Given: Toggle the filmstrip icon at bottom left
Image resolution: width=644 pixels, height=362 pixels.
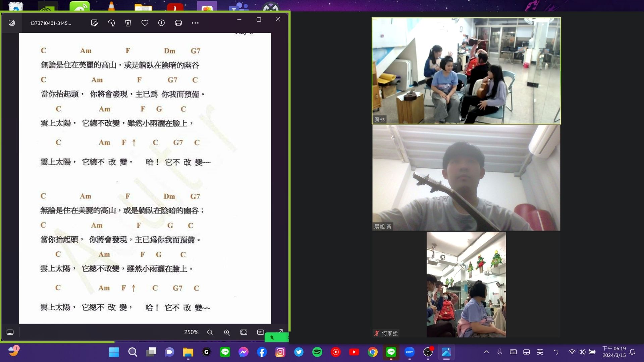Looking at the screenshot, I should [x=10, y=332].
